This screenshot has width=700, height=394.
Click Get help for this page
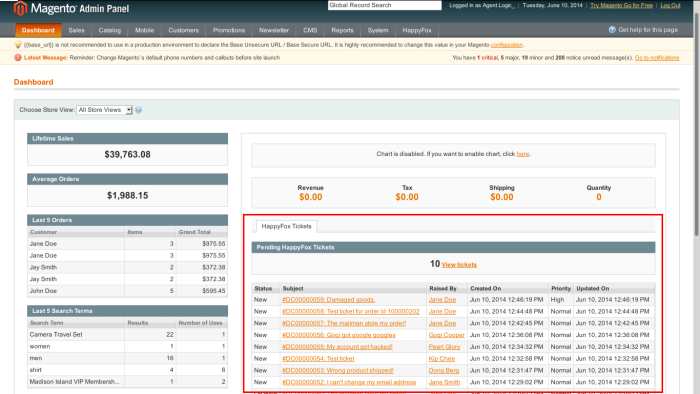[648, 30]
